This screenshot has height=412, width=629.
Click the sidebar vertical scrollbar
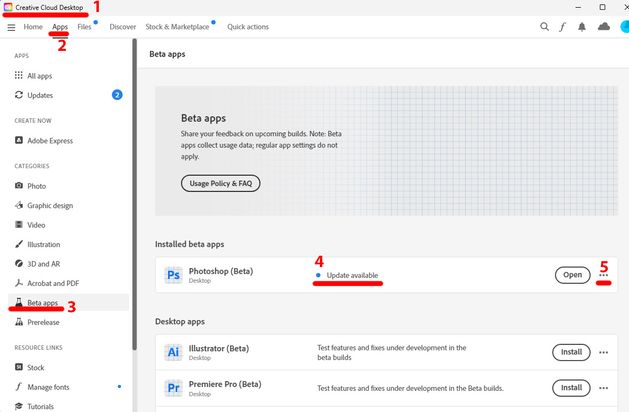click(x=134, y=200)
